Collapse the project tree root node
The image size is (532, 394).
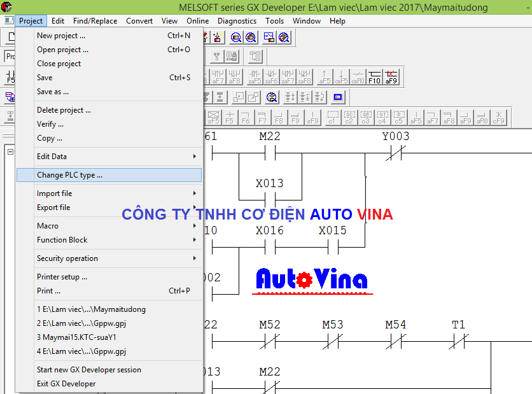tap(11, 151)
